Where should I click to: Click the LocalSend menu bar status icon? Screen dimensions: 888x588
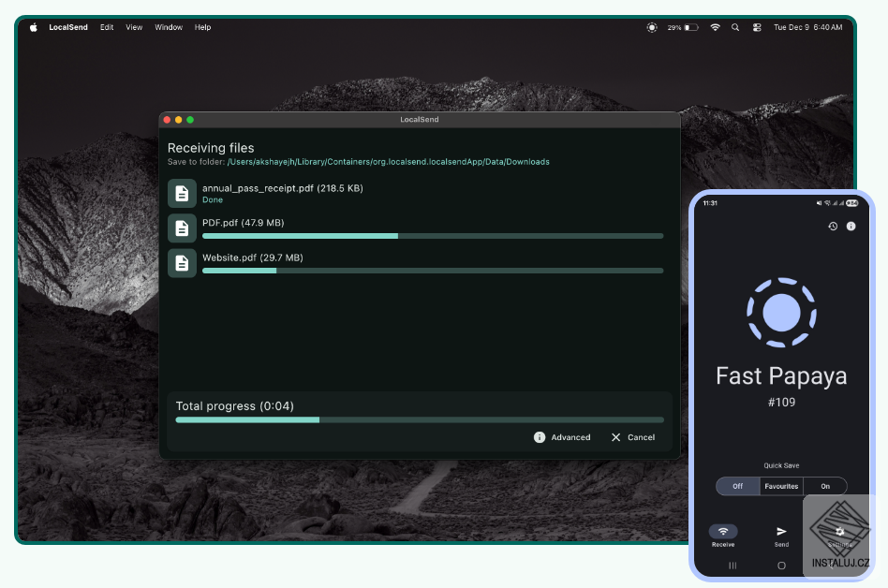click(652, 27)
